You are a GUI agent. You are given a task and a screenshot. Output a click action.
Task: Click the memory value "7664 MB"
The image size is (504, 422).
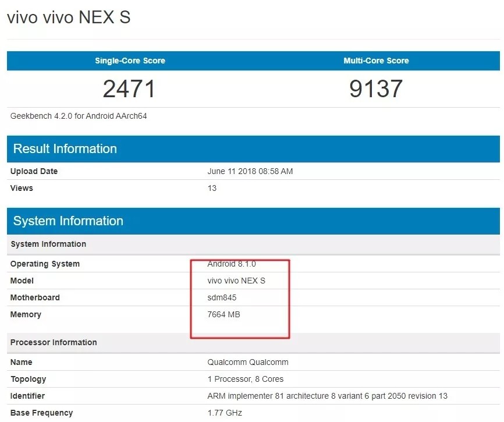pyautogui.click(x=224, y=314)
